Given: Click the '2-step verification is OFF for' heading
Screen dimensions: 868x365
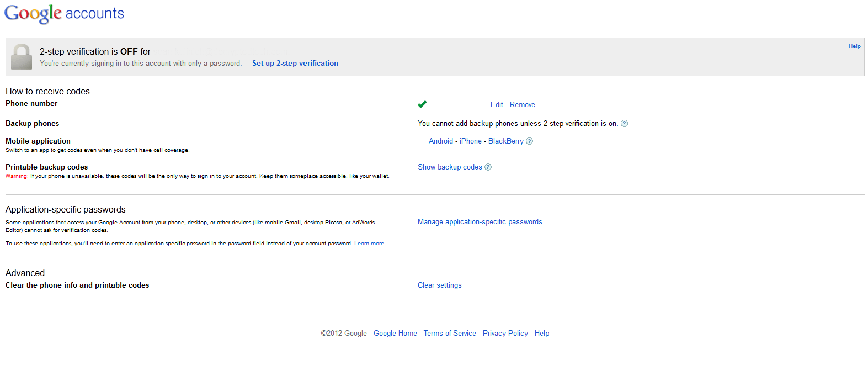Looking at the screenshot, I should (x=95, y=52).
